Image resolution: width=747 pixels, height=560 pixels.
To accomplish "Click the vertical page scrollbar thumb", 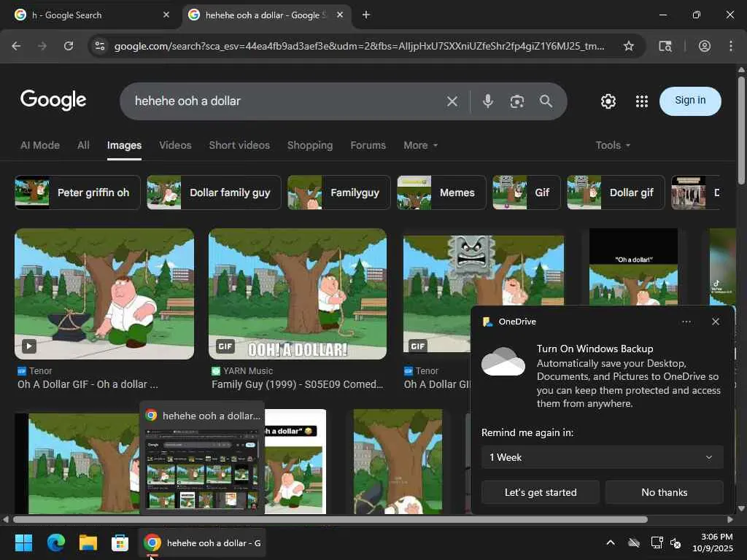I will [741, 130].
